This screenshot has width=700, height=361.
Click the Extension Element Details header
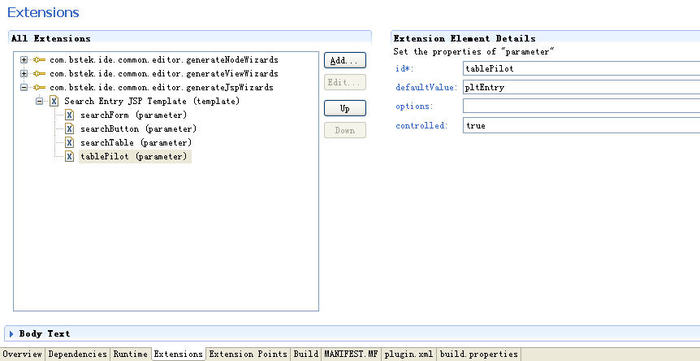pos(464,39)
